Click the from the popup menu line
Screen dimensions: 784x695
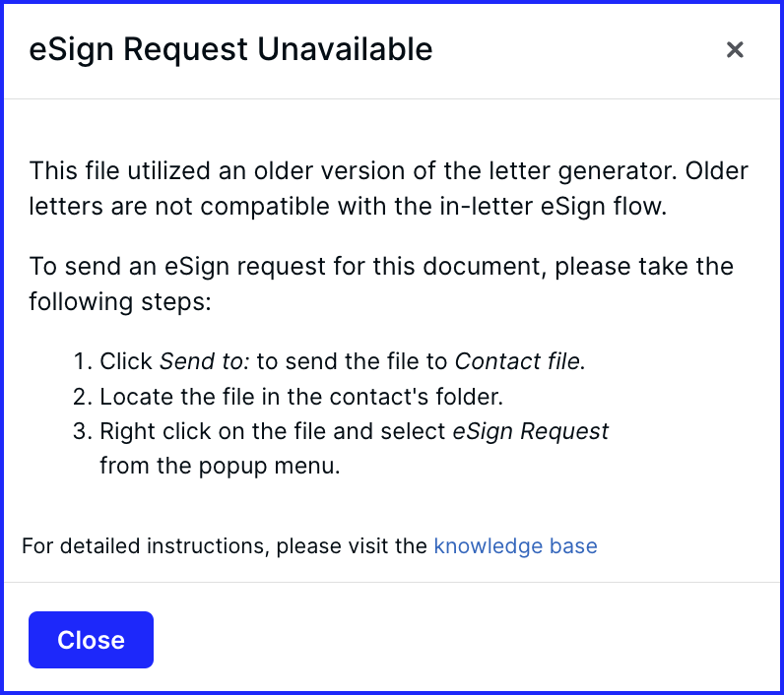220,466
